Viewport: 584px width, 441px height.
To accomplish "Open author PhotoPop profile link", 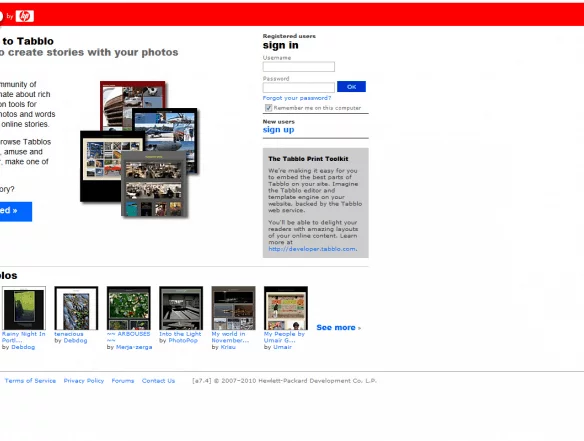I will pos(183,340).
